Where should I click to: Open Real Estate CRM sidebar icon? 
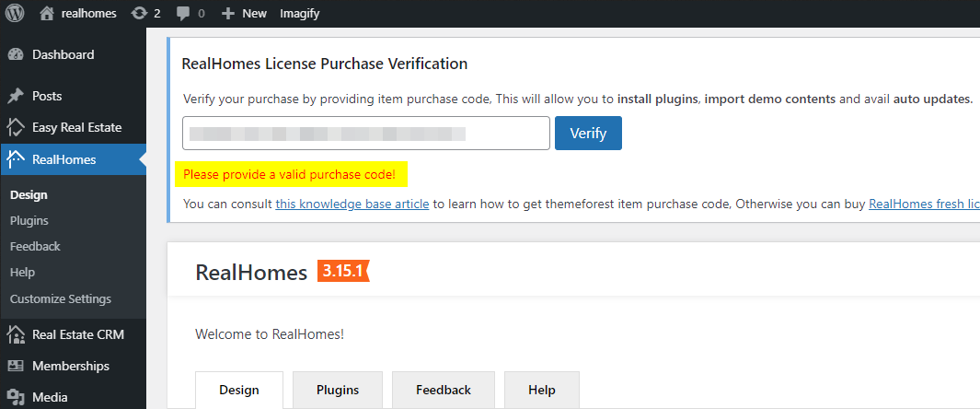pyautogui.click(x=16, y=334)
